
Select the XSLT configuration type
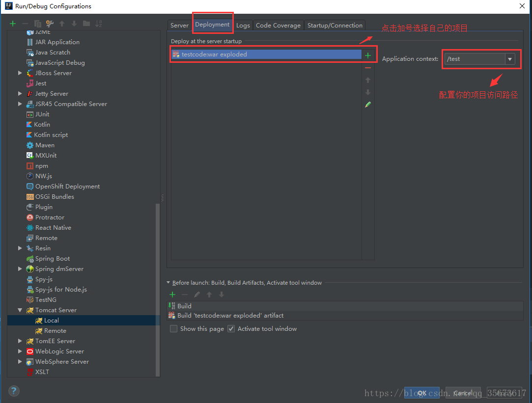(x=38, y=372)
